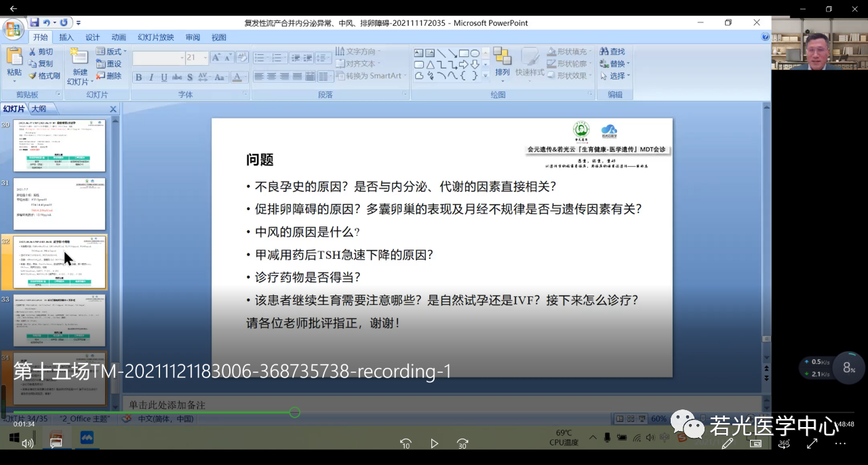Viewport: 868px width, 465px height.
Task: Click the Paste (粘贴) clipboard icon
Action: pyautogui.click(x=14, y=58)
